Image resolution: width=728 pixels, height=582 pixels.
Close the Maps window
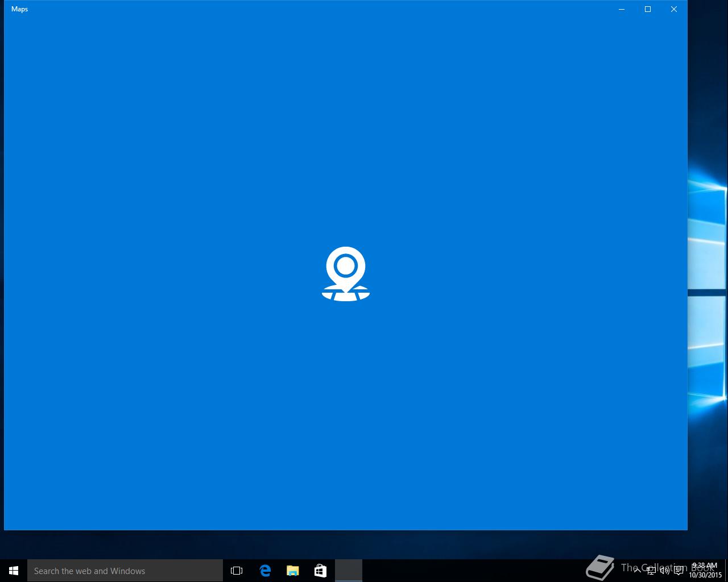point(674,9)
